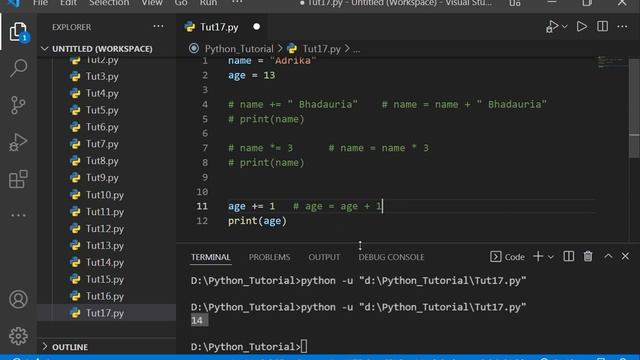Open the Go menu
The height and width of the screenshot is (360, 640).
tap(181, 3)
